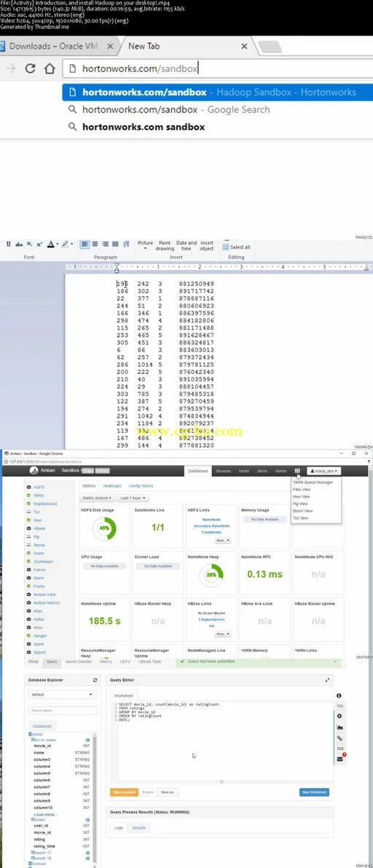Apply superscript formatting in WordPad
This screenshot has width=373, height=868.
[x=39, y=244]
